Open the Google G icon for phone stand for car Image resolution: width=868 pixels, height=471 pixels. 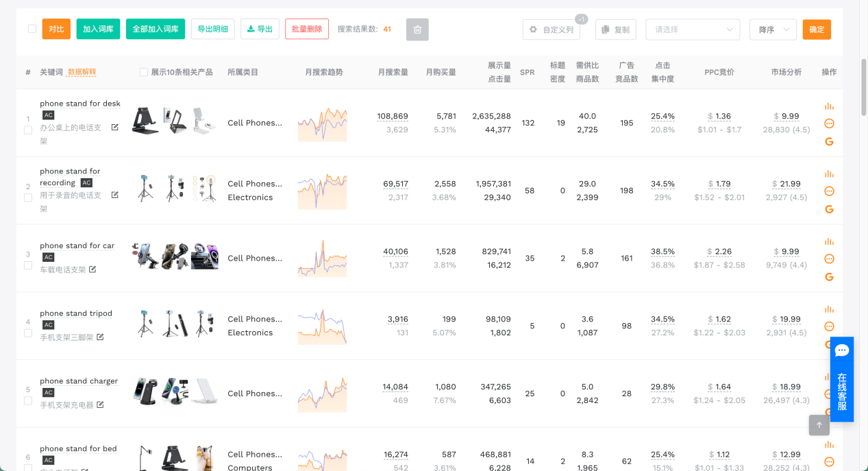coord(829,277)
